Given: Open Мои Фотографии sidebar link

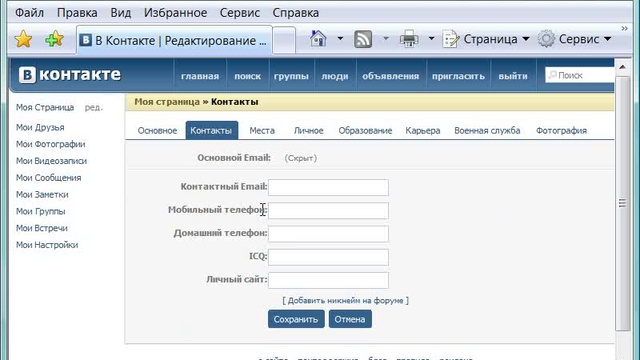Looking at the screenshot, I should (51, 144).
